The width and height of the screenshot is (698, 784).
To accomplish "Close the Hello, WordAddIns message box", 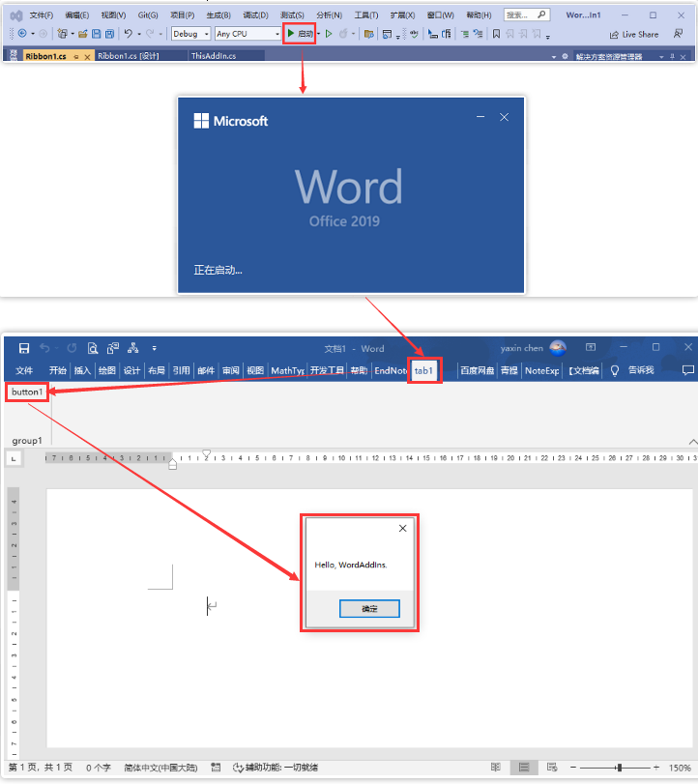I will pos(402,529).
